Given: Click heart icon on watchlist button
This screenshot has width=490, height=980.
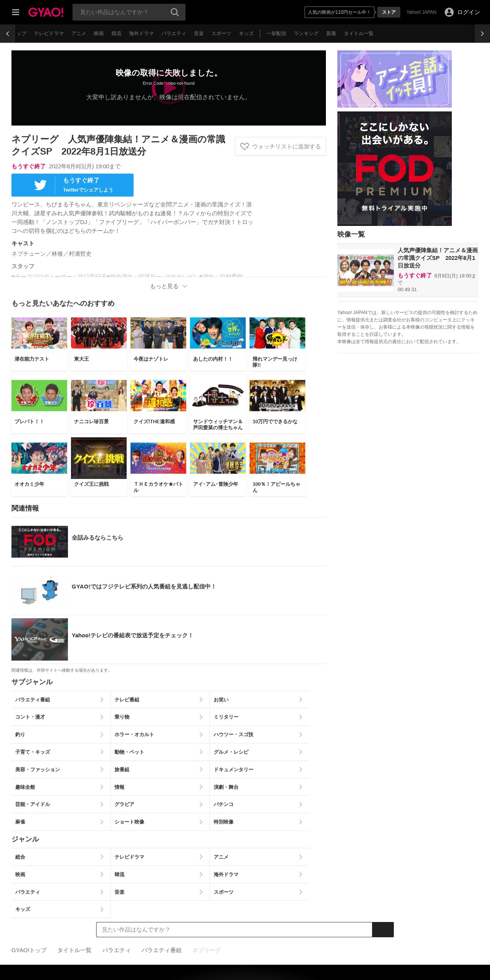Looking at the screenshot, I should [245, 146].
